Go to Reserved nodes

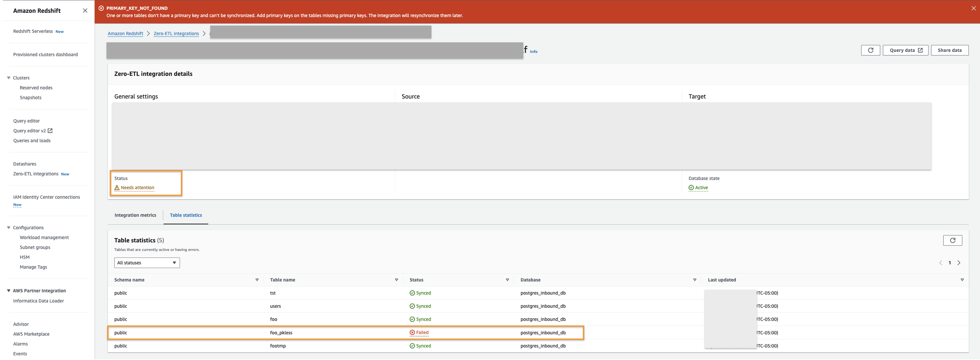coord(36,88)
